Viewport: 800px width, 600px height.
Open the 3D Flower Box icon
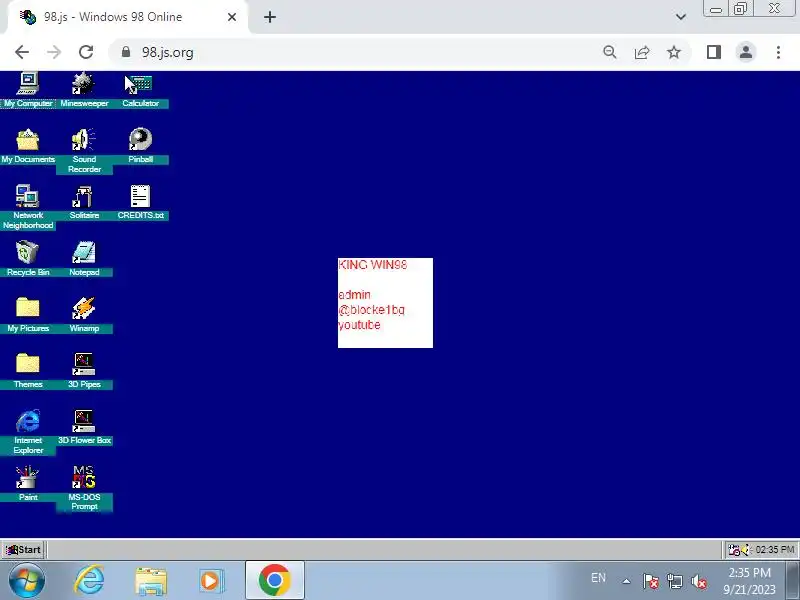[x=84, y=427]
